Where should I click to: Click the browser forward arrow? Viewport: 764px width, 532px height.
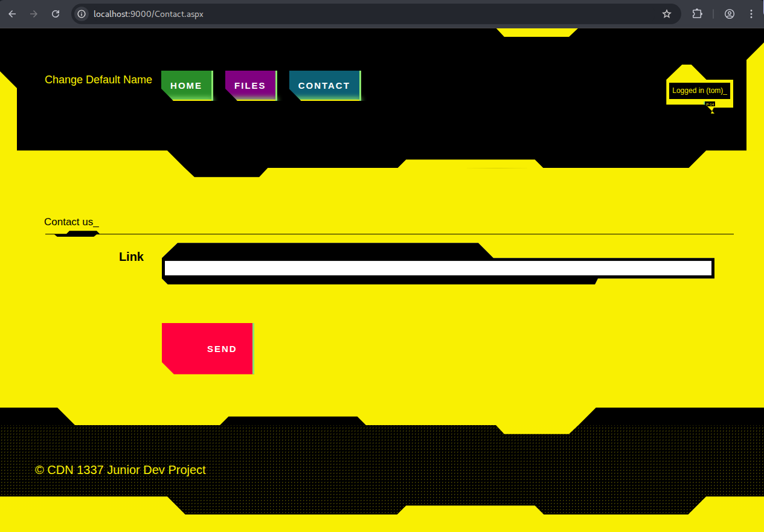click(34, 14)
